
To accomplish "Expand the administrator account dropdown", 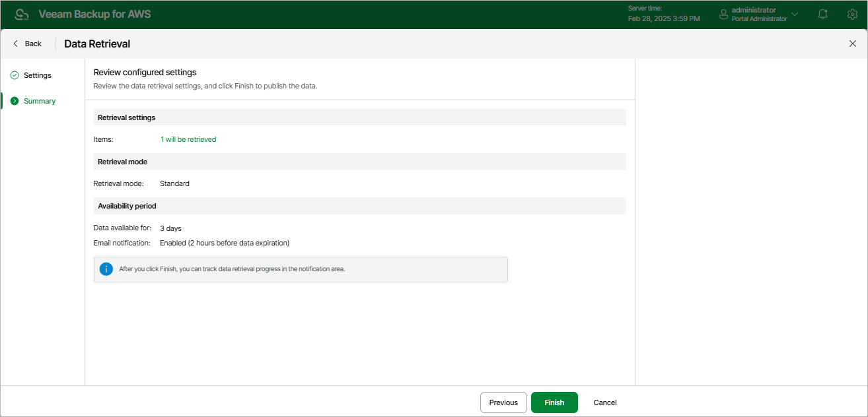I will point(795,14).
